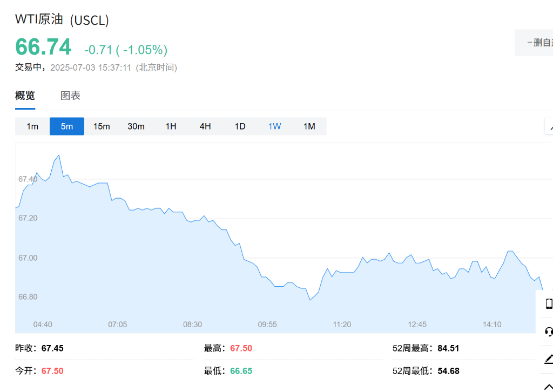The image size is (553, 392).
Task: Select the 5m chart interval
Action: [x=67, y=126]
